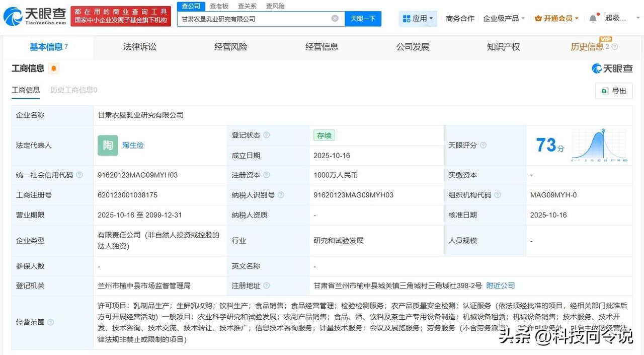Switch to 查风险 search tab
This screenshot has height=355, width=644.
pos(275,6)
